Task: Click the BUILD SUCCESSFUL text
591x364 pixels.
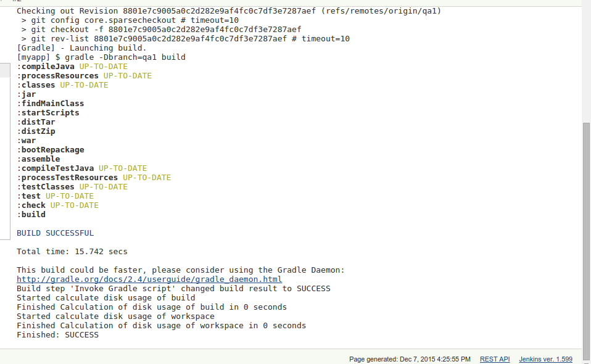Action: pos(55,233)
